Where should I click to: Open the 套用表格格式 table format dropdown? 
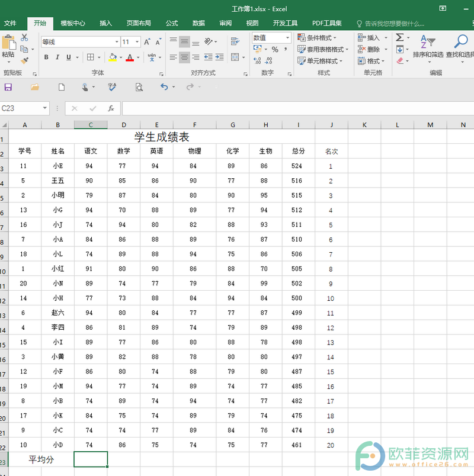point(323,49)
